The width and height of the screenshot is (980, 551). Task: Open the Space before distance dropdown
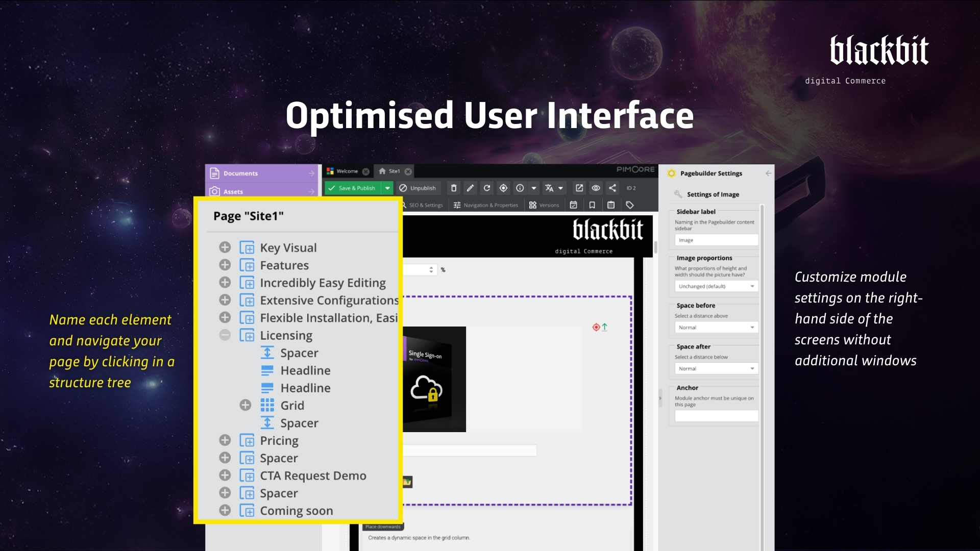(752, 327)
